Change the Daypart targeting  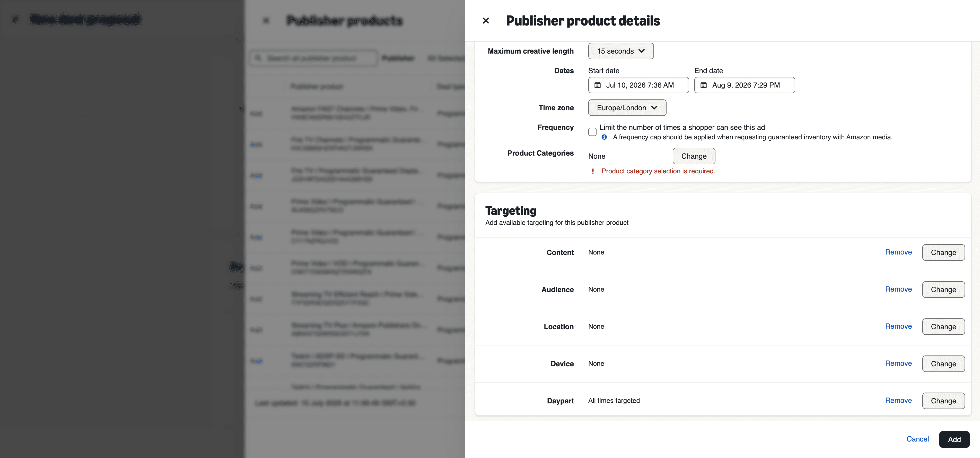pyautogui.click(x=943, y=401)
